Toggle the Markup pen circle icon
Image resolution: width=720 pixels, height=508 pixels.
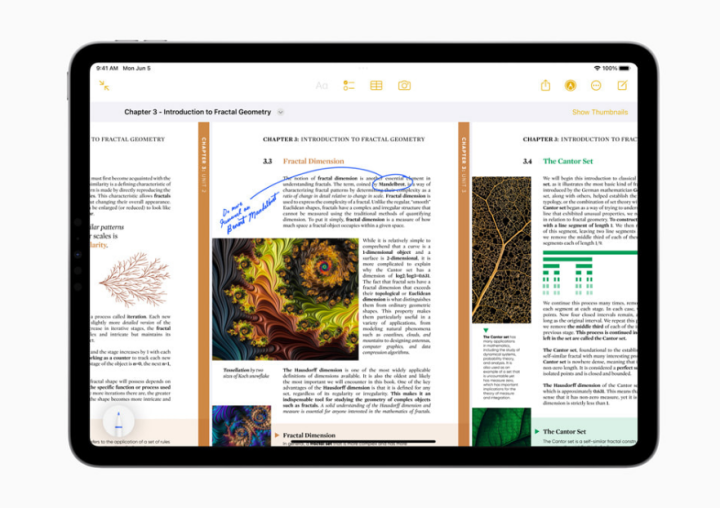(570, 85)
